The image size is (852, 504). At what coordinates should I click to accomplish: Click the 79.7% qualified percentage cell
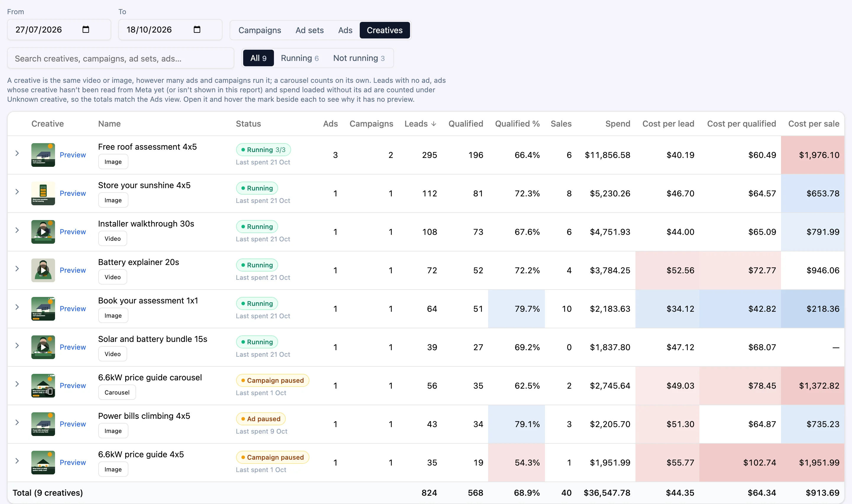[516, 309]
